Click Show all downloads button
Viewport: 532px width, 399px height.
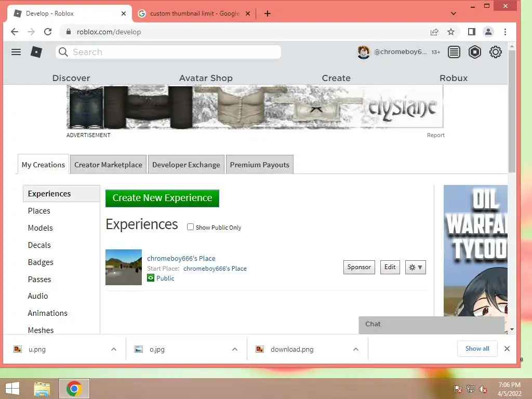click(x=477, y=349)
